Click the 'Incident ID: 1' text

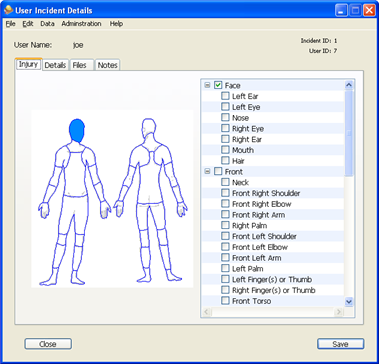319,41
